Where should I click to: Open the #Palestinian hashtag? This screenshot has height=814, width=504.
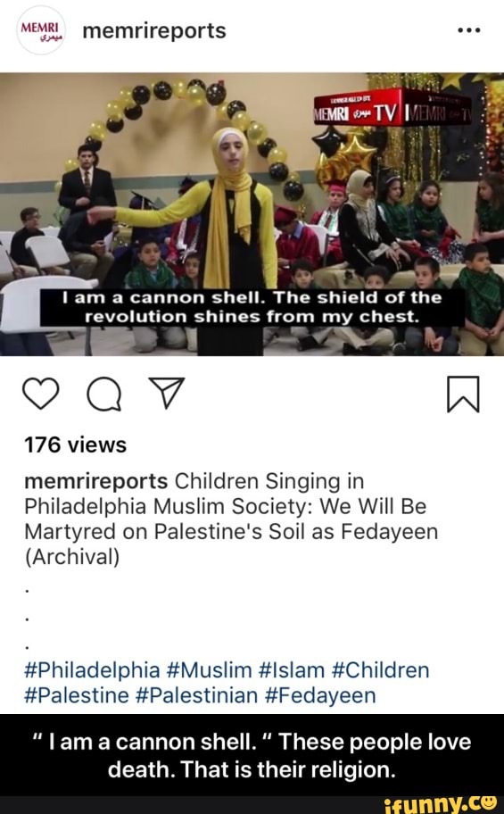197,695
